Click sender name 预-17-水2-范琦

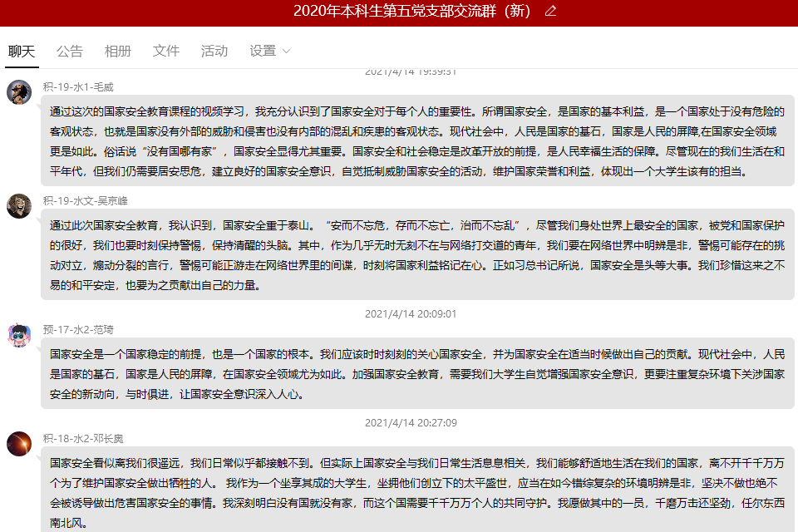(78, 330)
